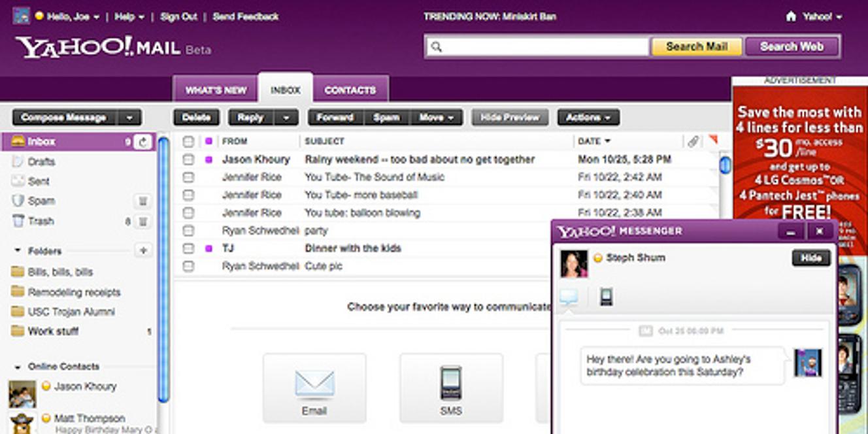Sort messages by attachment with the paperclip icon
The width and height of the screenshot is (868, 434).
pos(692,140)
